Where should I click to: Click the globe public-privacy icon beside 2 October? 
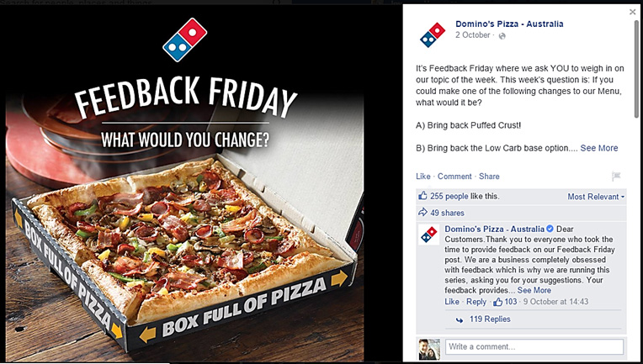502,36
